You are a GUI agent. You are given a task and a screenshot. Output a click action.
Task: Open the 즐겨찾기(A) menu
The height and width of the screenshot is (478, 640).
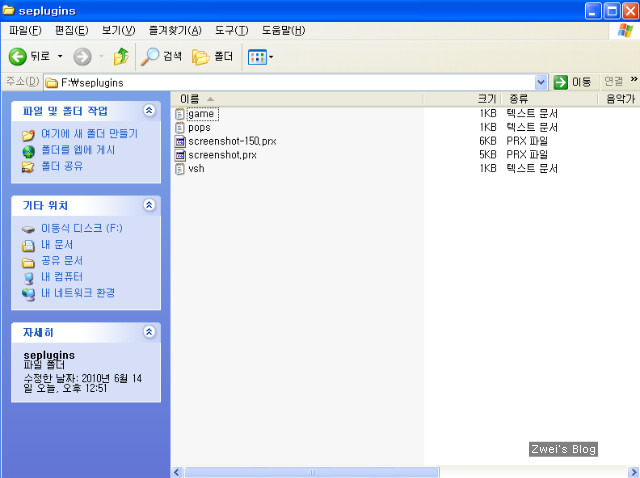tap(175, 31)
